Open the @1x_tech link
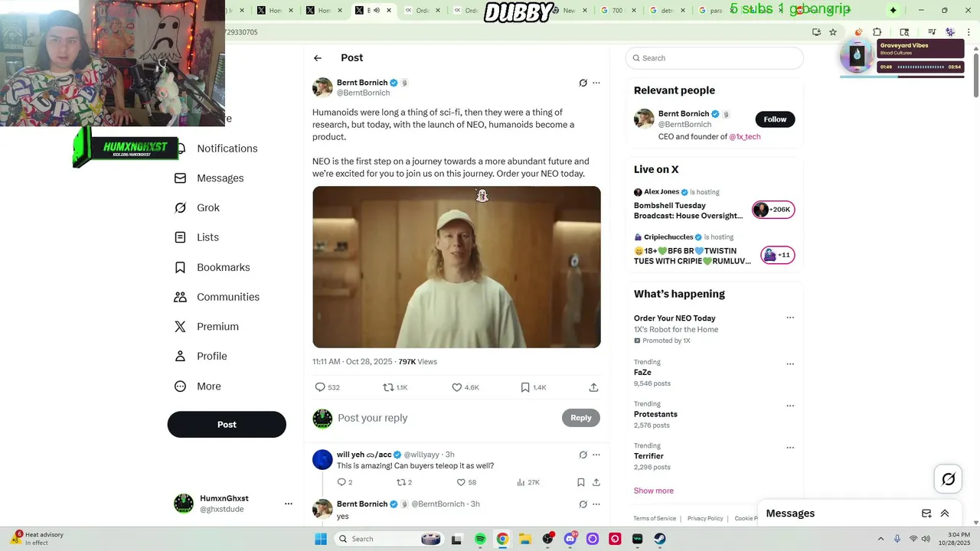The image size is (980, 551). coord(745,137)
